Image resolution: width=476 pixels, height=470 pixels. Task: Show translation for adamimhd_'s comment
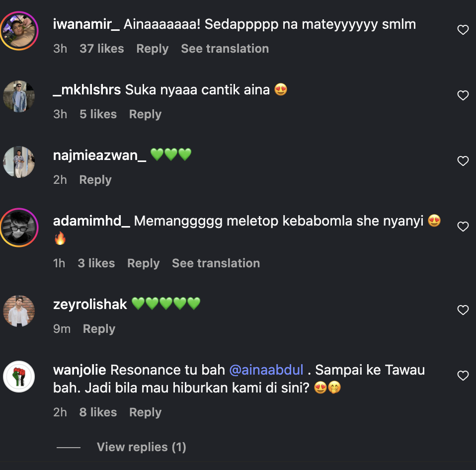216,263
